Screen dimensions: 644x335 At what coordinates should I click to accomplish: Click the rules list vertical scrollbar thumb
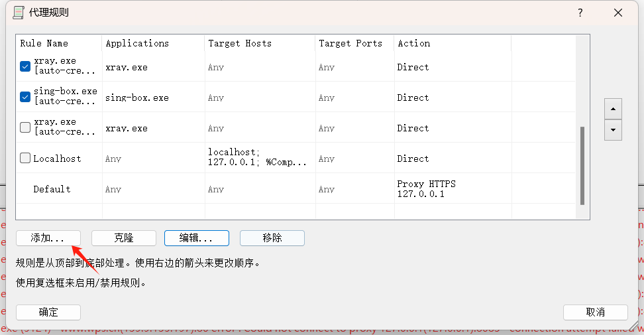pyautogui.click(x=582, y=166)
